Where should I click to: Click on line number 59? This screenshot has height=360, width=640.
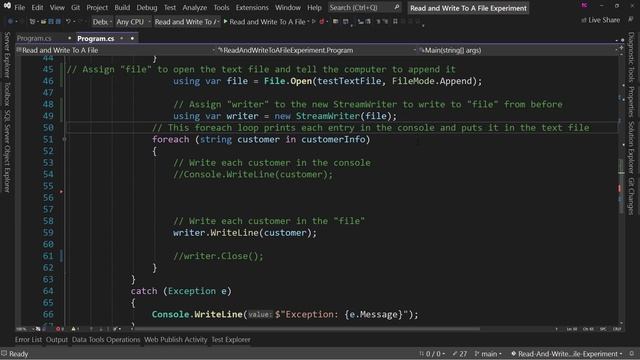tap(48, 233)
